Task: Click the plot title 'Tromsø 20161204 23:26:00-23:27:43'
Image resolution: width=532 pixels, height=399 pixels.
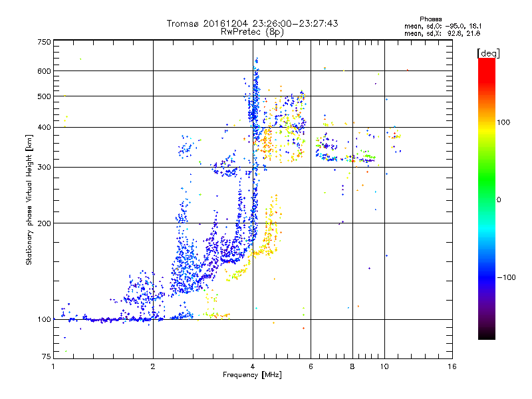Action: point(253,23)
